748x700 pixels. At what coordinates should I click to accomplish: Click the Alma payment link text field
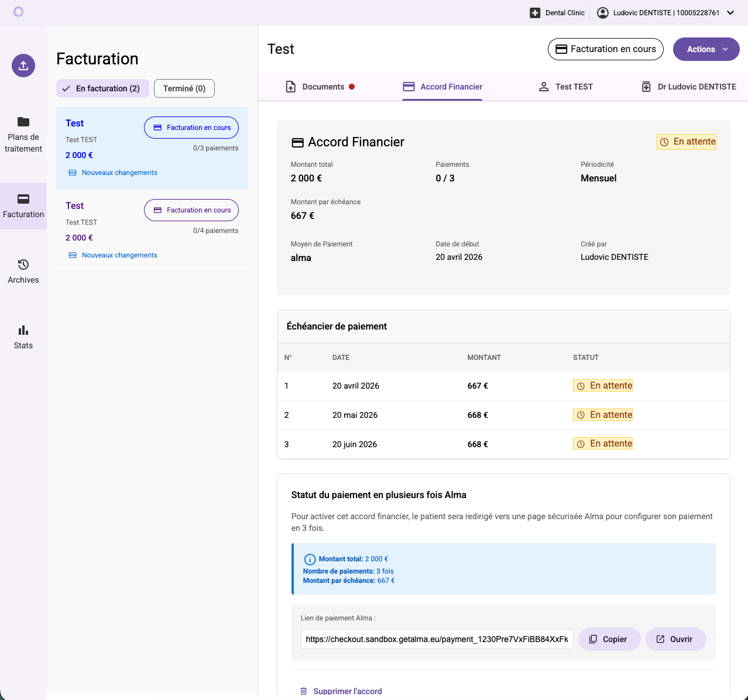pyautogui.click(x=437, y=639)
